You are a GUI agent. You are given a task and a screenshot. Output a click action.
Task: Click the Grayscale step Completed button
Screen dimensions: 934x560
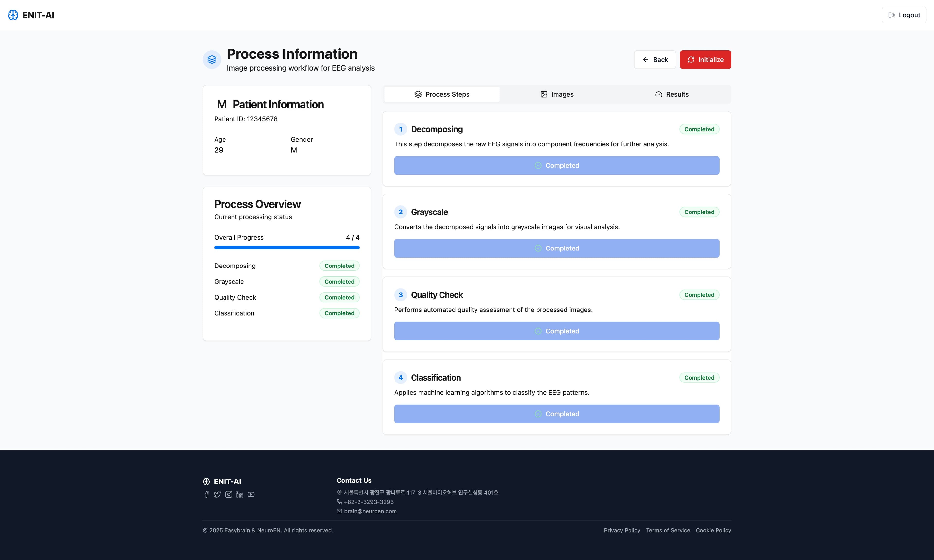point(557,248)
